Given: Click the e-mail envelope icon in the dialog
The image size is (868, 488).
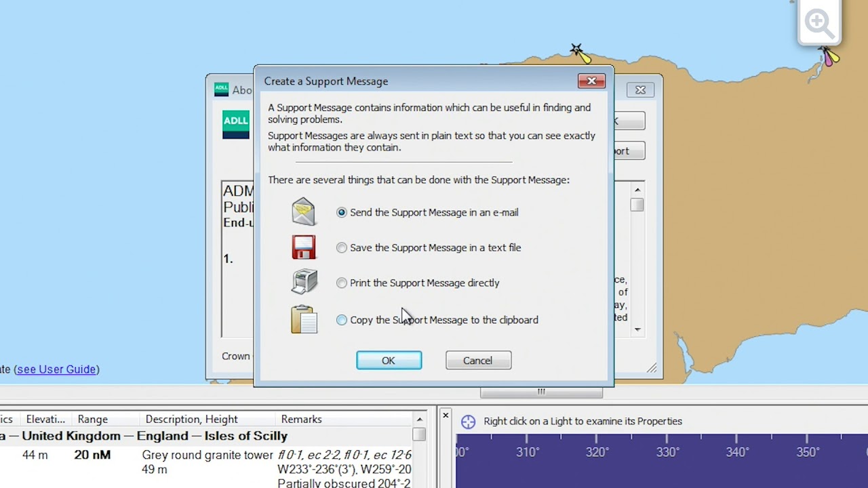Looking at the screenshot, I should [304, 211].
